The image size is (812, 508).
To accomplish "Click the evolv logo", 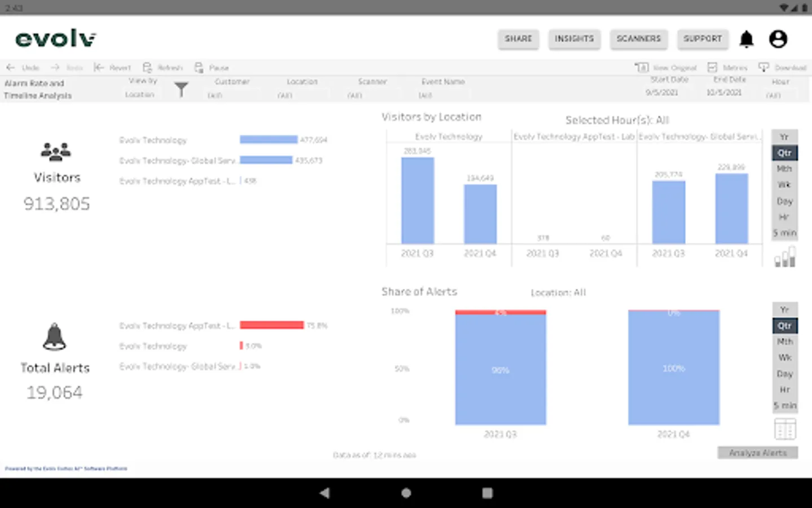I will pos(56,39).
